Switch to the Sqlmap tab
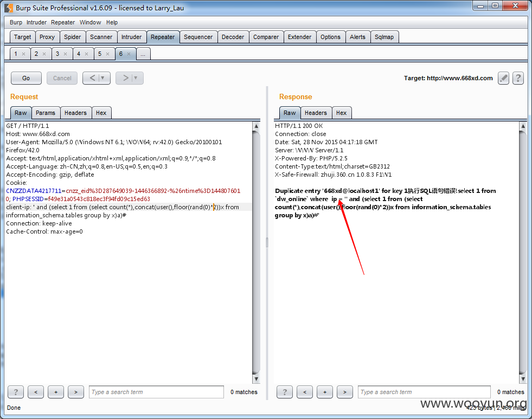The width and height of the screenshot is (532, 419). point(384,37)
